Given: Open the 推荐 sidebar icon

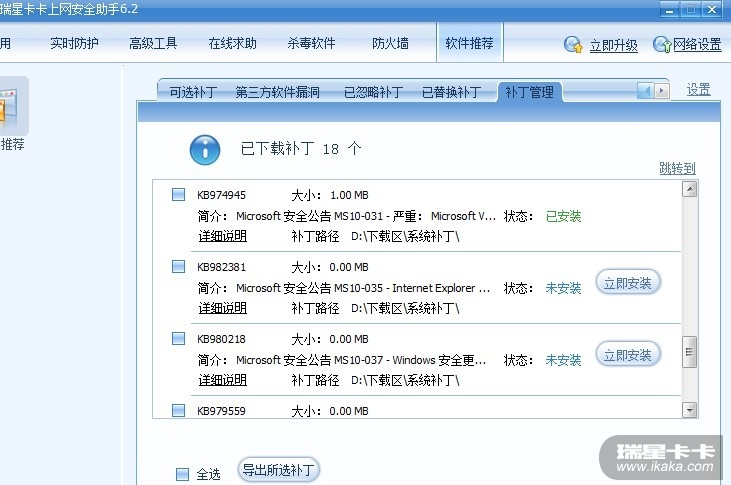Looking at the screenshot, I should click(x=13, y=106).
